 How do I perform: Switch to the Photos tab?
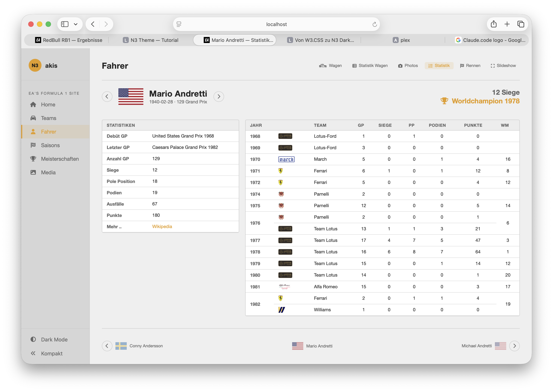tap(408, 66)
